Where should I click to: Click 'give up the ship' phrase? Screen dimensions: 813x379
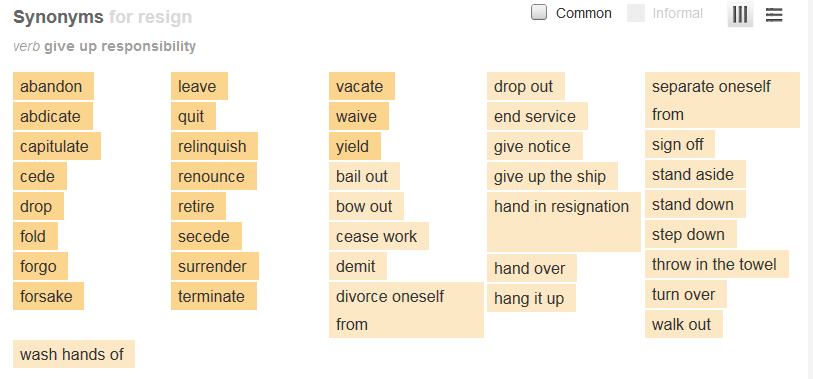tap(552, 176)
